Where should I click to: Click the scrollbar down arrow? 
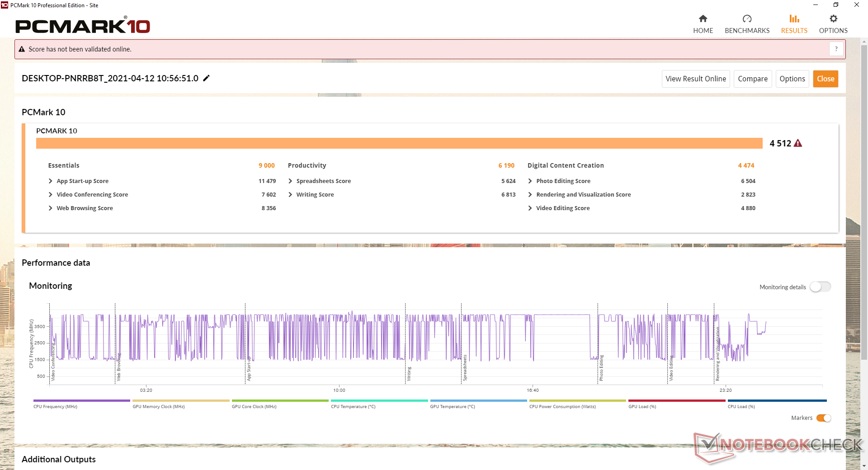click(x=864, y=466)
